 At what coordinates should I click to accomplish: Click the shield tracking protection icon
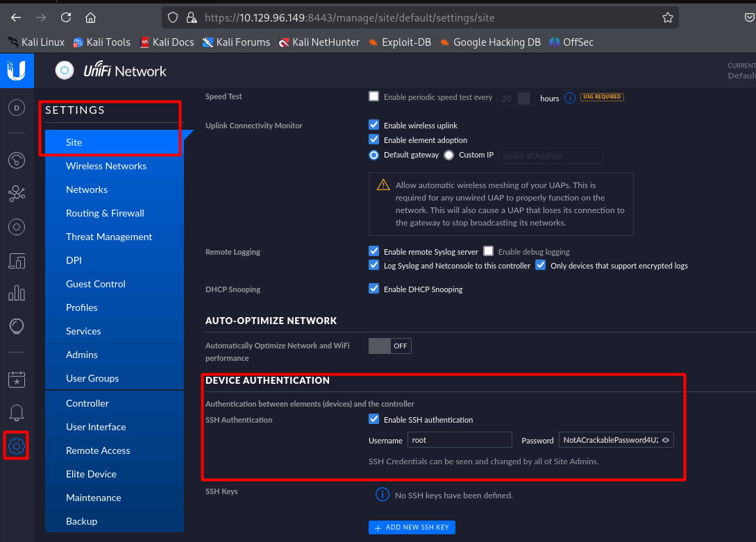point(173,18)
